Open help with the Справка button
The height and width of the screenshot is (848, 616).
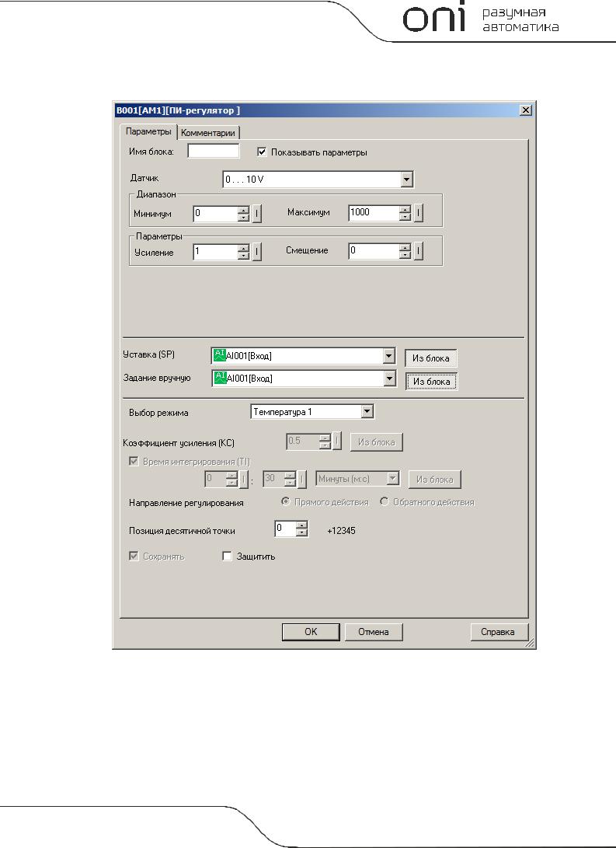(498, 632)
